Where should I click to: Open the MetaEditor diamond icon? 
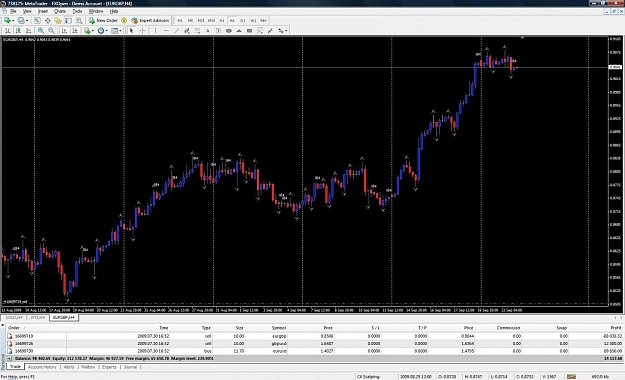coord(124,20)
